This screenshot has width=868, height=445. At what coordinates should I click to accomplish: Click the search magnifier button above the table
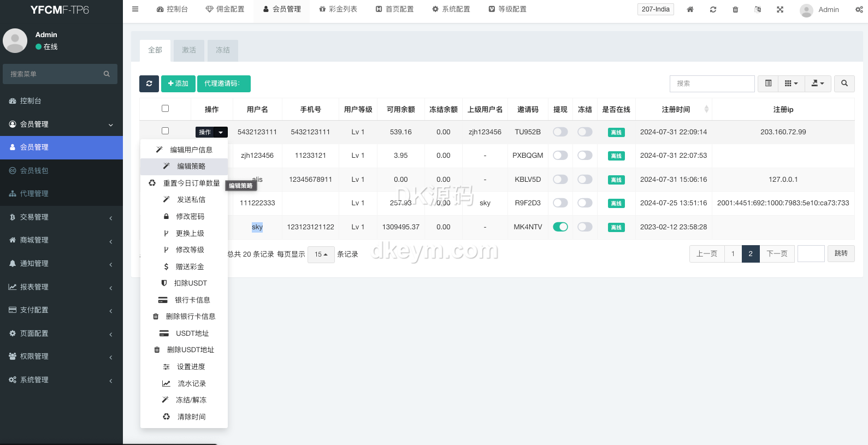point(845,84)
